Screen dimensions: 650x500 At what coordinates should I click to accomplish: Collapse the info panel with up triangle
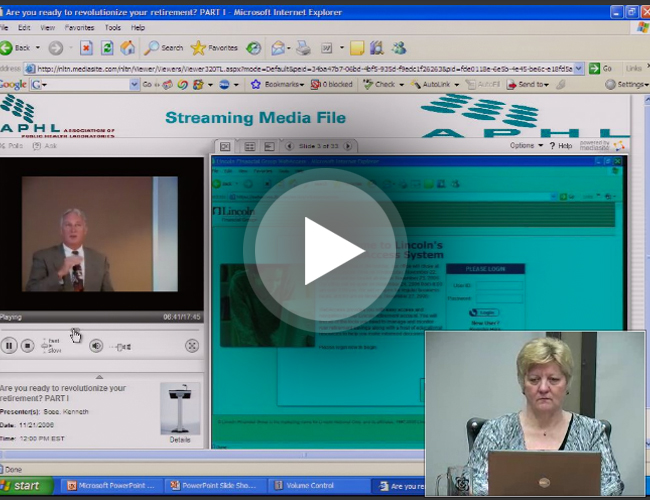[99, 377]
